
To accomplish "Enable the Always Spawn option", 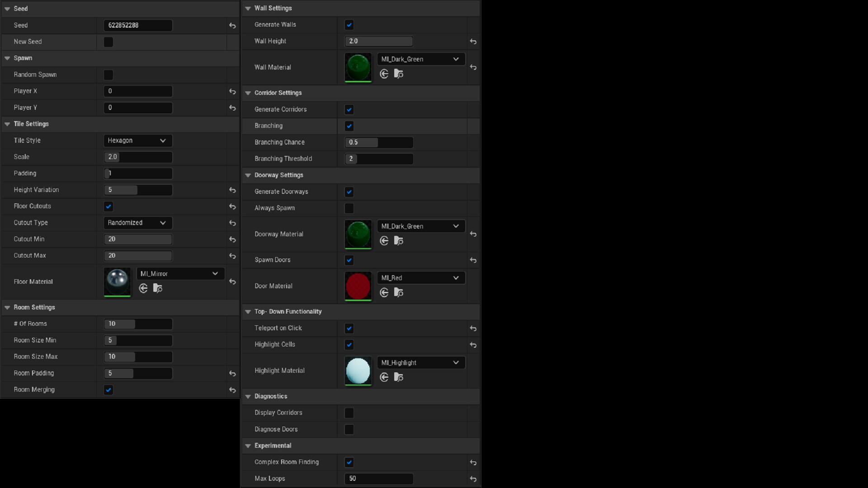I will (x=349, y=208).
